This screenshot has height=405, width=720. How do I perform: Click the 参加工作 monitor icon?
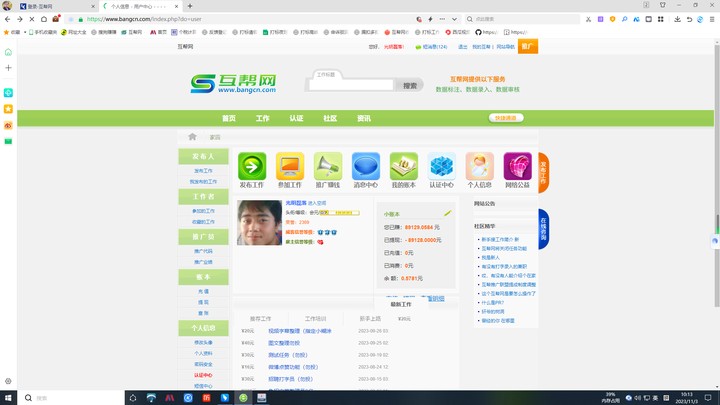pyautogui.click(x=290, y=166)
